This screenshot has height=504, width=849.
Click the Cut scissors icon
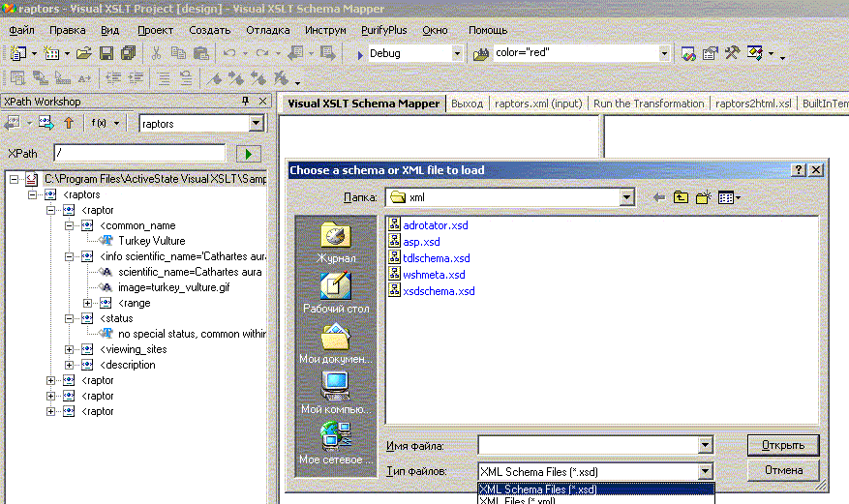click(x=156, y=53)
